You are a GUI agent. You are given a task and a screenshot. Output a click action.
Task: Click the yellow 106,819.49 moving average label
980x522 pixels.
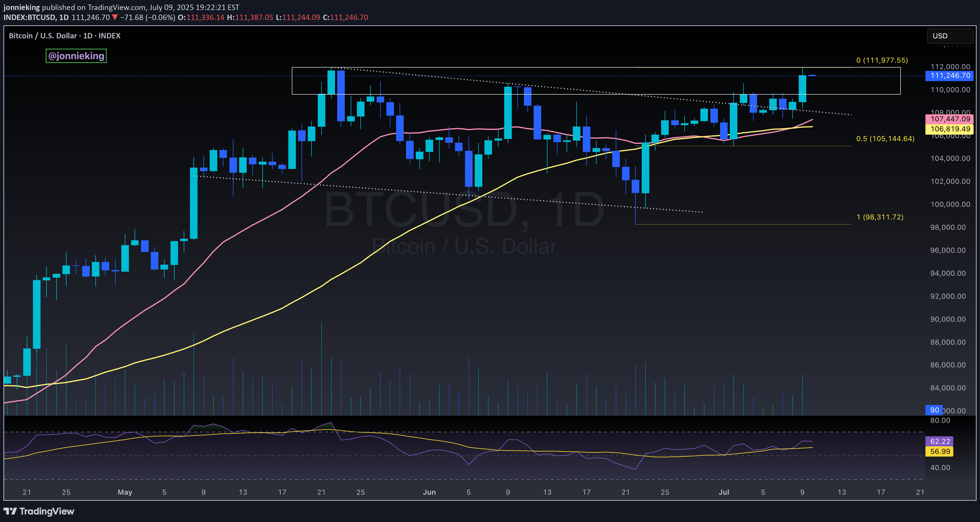click(x=949, y=129)
